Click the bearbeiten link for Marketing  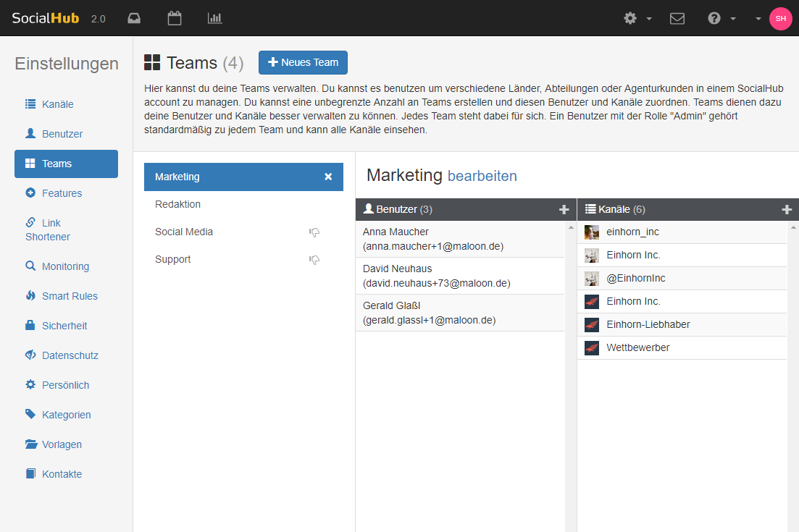tap(482, 176)
